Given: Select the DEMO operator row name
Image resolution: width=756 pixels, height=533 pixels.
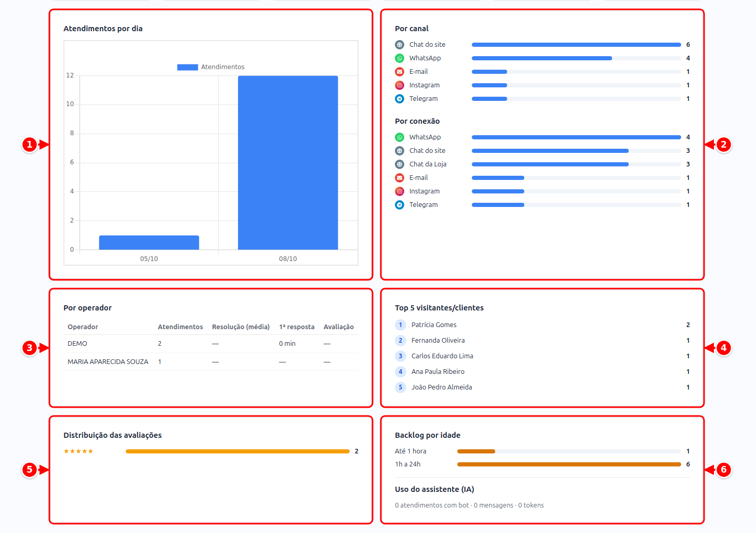Looking at the screenshot, I should [77, 344].
